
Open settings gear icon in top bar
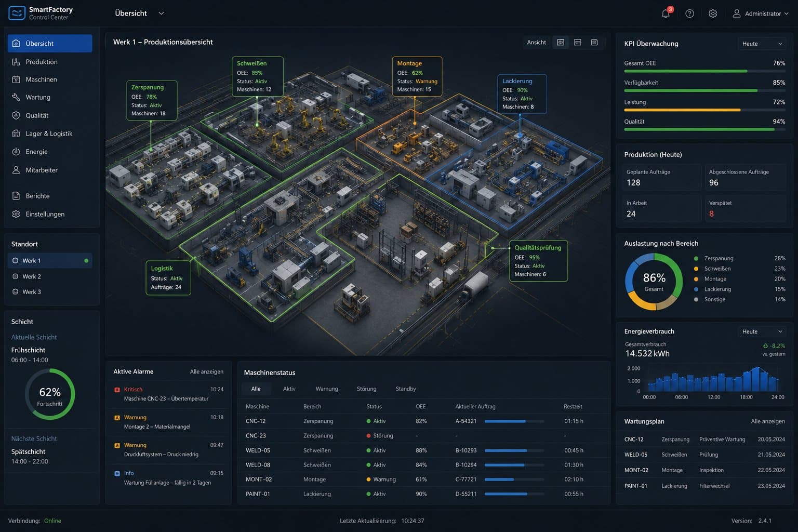coord(713,14)
